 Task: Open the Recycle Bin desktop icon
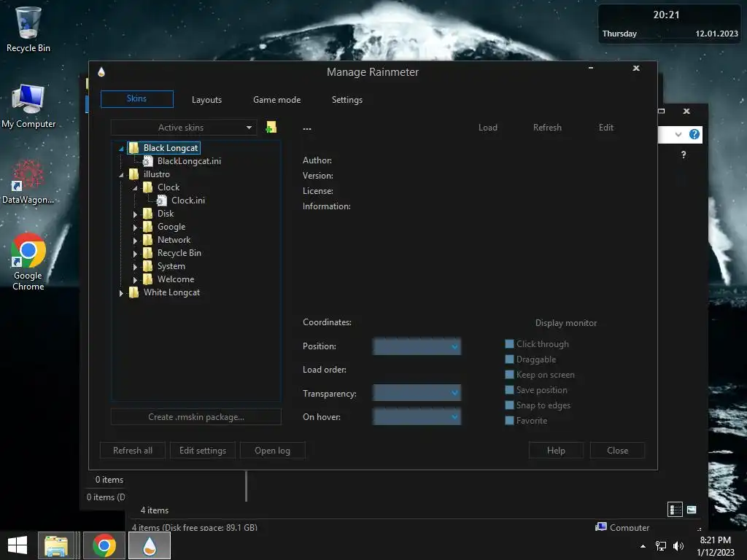click(28, 28)
